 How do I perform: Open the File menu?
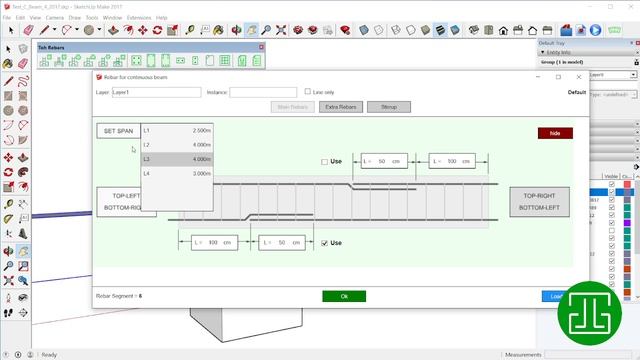pos(7,18)
